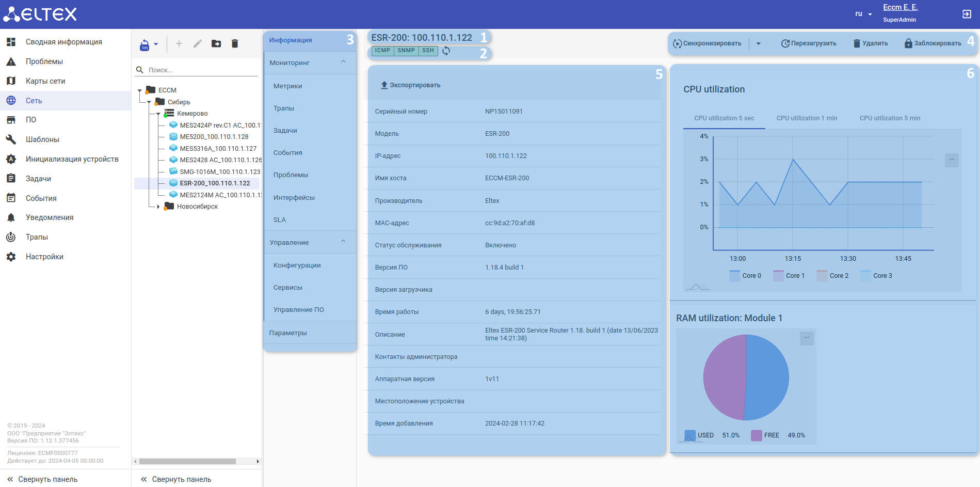
Task: Toggle Core 1 series in CPU legend
Action: (789, 276)
